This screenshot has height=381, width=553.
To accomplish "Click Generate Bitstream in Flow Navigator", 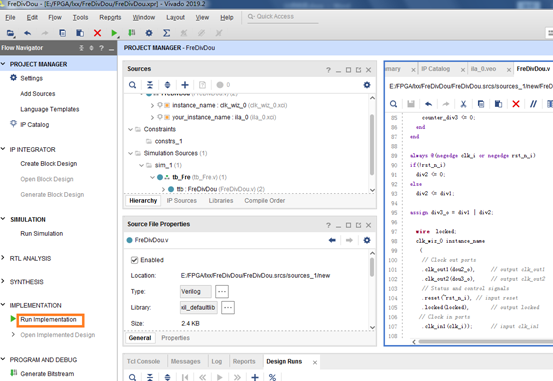I will point(47,374).
